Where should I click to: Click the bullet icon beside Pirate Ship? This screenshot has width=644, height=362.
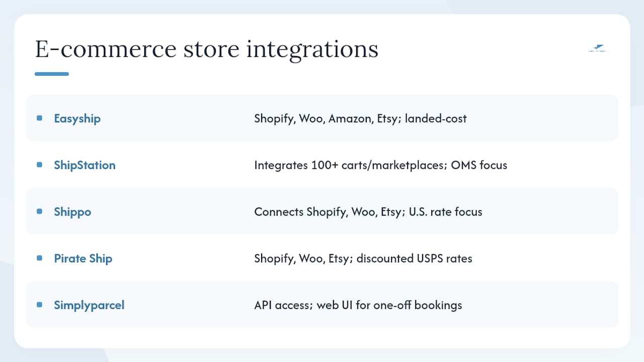click(x=40, y=258)
